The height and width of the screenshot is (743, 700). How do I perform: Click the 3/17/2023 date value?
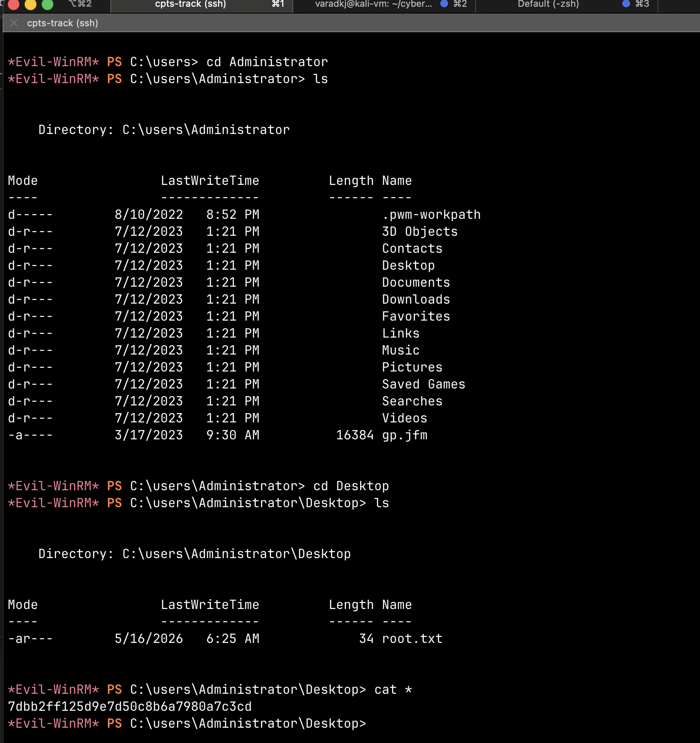149,435
